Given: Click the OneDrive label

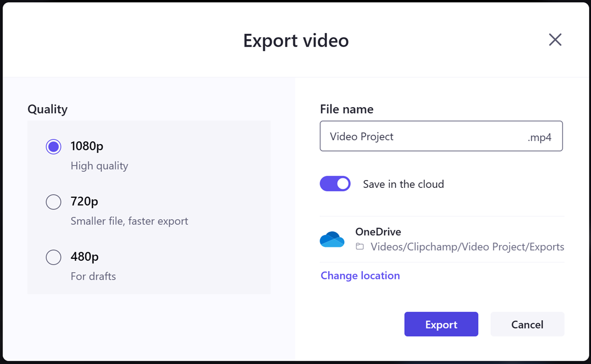Looking at the screenshot, I should click(378, 232).
